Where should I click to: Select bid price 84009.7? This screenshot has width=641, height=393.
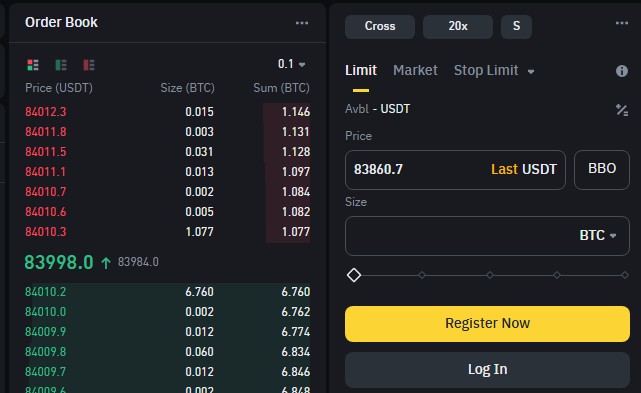tap(45, 372)
